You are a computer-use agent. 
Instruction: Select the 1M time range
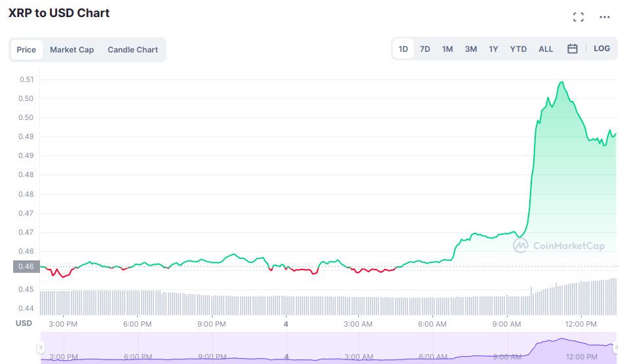pyautogui.click(x=447, y=49)
